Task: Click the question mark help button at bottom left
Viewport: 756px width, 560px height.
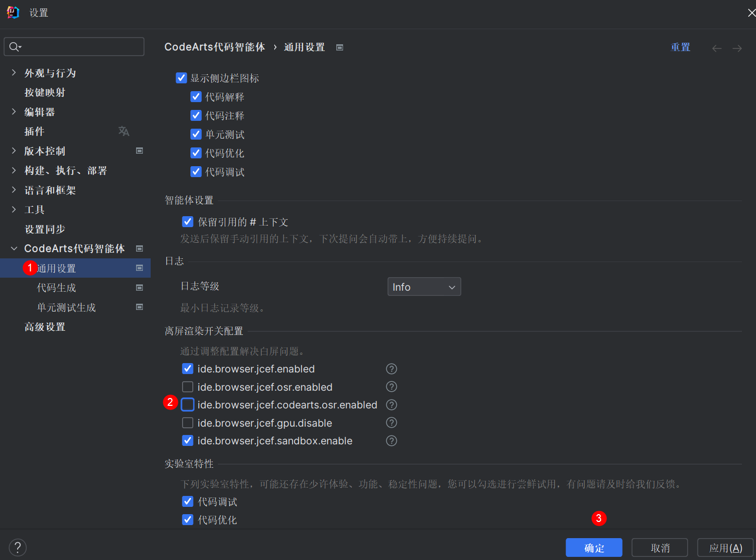Action: pos(18,547)
